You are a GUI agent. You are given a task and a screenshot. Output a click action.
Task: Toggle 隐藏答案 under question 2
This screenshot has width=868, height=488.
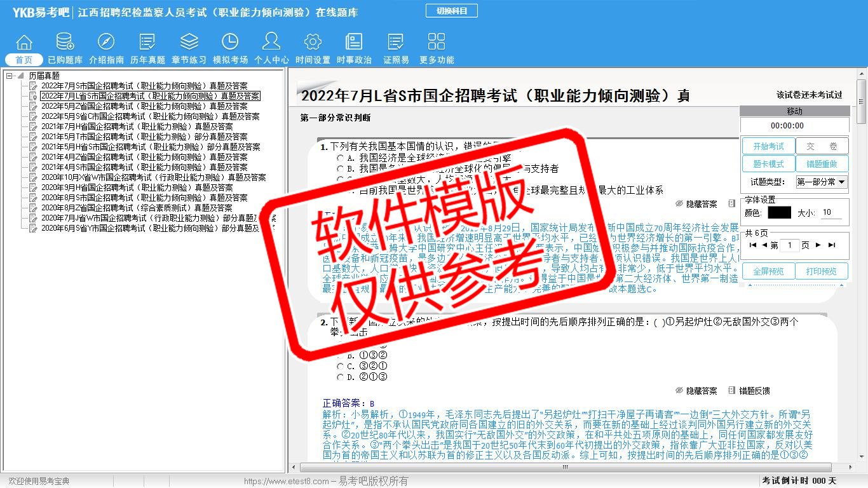(x=696, y=391)
